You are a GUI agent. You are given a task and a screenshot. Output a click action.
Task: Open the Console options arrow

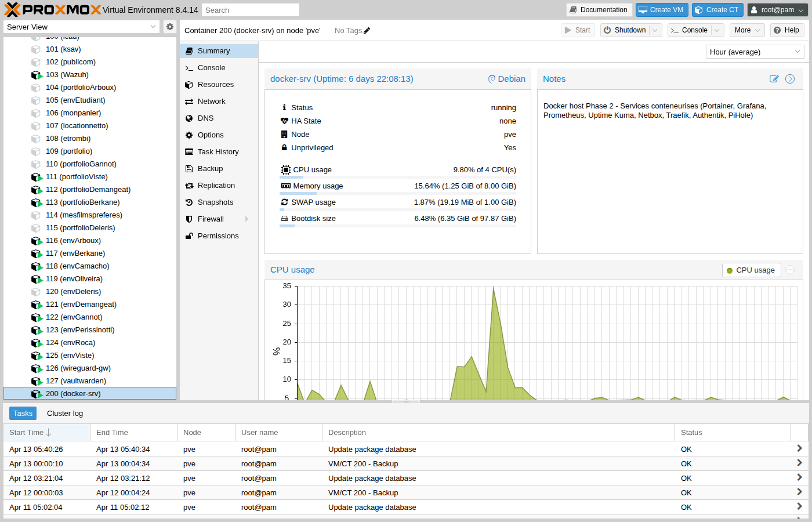(x=717, y=30)
